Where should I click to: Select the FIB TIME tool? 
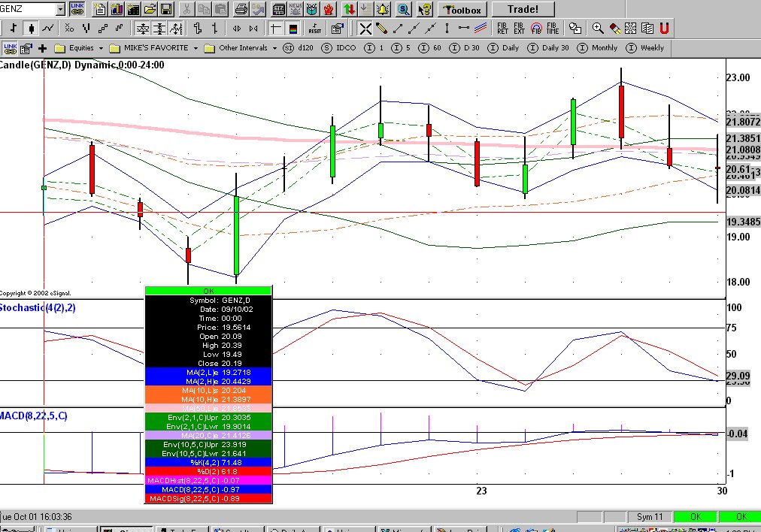pos(553,29)
